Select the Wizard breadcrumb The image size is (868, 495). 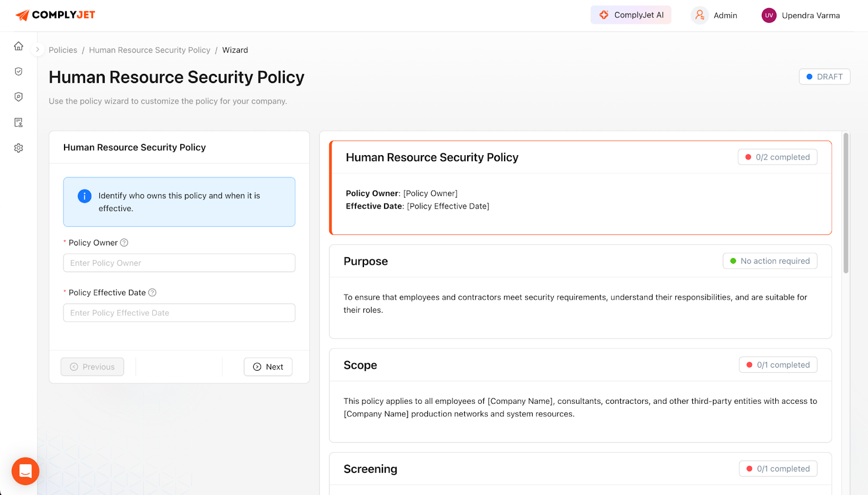235,50
